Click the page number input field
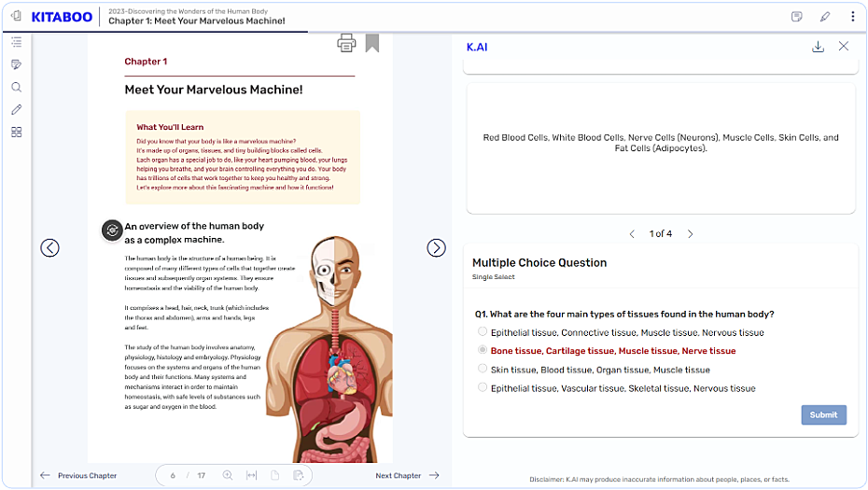The width and height of the screenshot is (868, 490). (174, 475)
